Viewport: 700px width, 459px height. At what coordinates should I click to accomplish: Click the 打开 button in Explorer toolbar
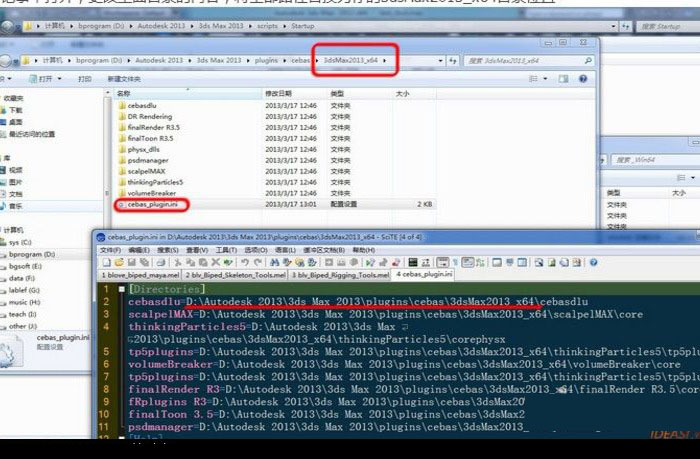pos(41,79)
